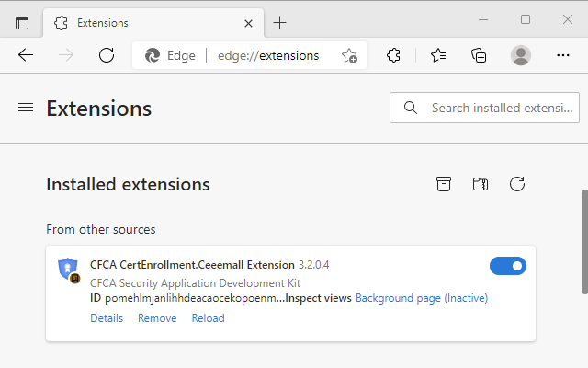Reload the CFCA extension
The image size is (588, 368).
tap(208, 318)
